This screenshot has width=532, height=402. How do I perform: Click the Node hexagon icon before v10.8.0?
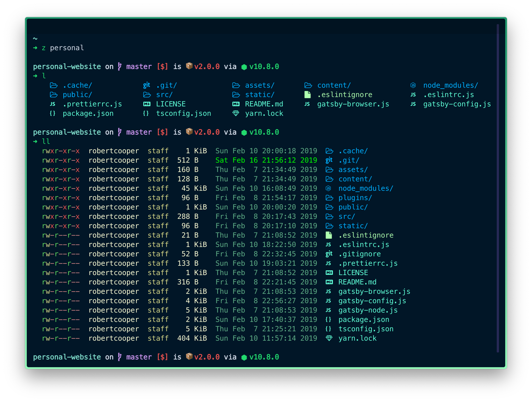coord(244,67)
